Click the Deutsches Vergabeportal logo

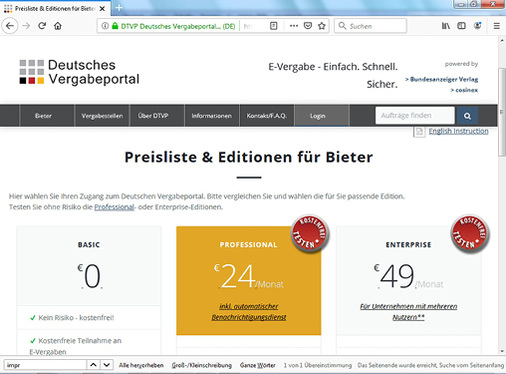pos(79,72)
